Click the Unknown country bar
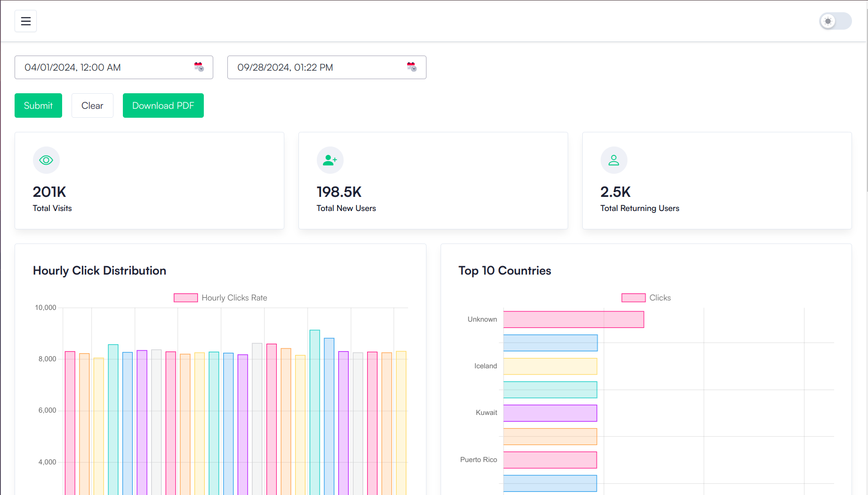The width and height of the screenshot is (868, 495). point(573,319)
